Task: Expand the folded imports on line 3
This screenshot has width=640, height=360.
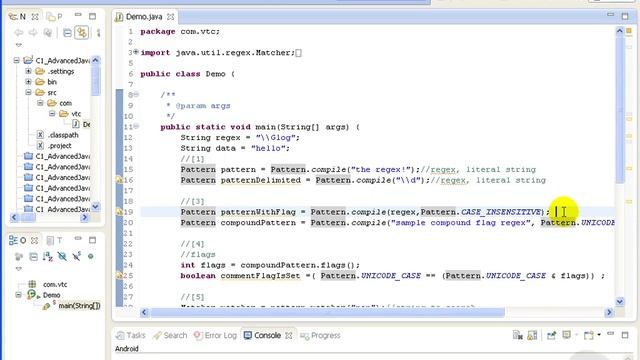Action: 136,52
